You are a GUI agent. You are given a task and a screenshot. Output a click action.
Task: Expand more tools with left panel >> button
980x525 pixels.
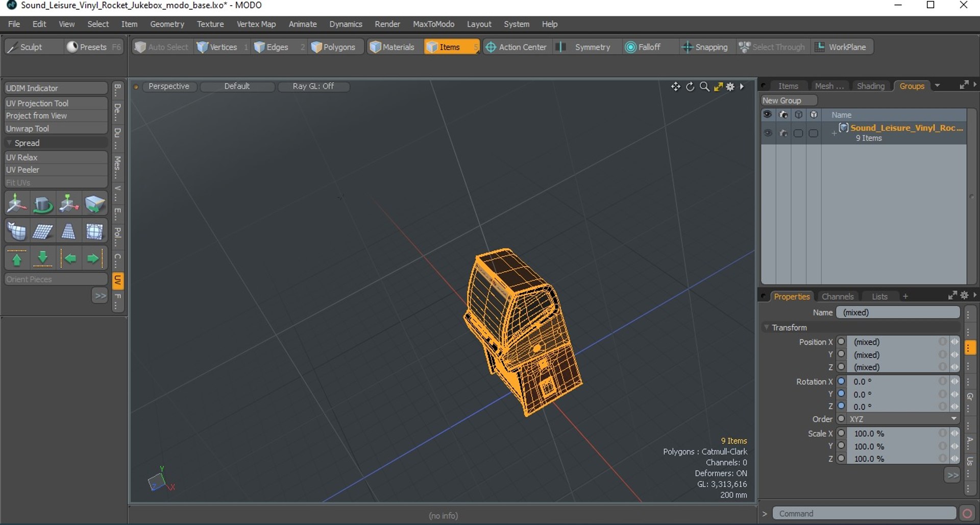click(100, 295)
